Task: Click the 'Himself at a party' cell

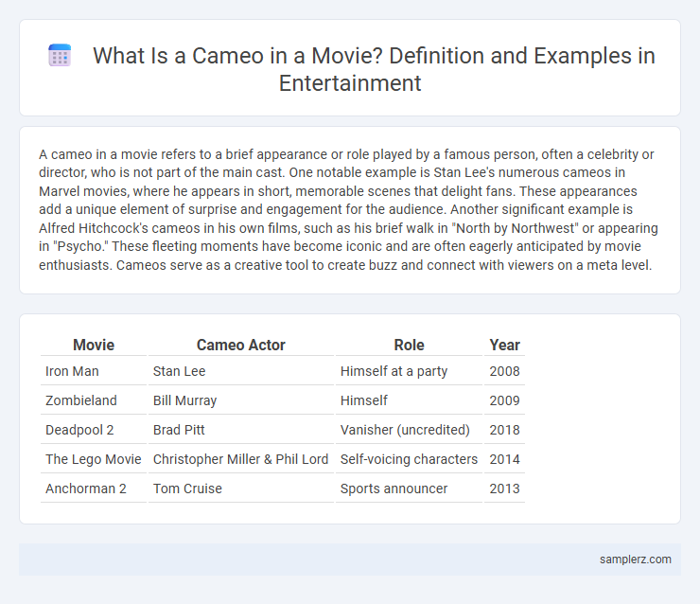Action: tap(409, 371)
